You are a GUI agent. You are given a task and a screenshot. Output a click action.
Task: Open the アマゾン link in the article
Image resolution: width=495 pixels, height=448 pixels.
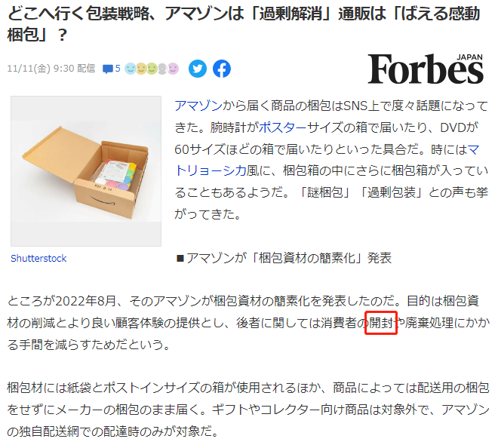tap(198, 106)
